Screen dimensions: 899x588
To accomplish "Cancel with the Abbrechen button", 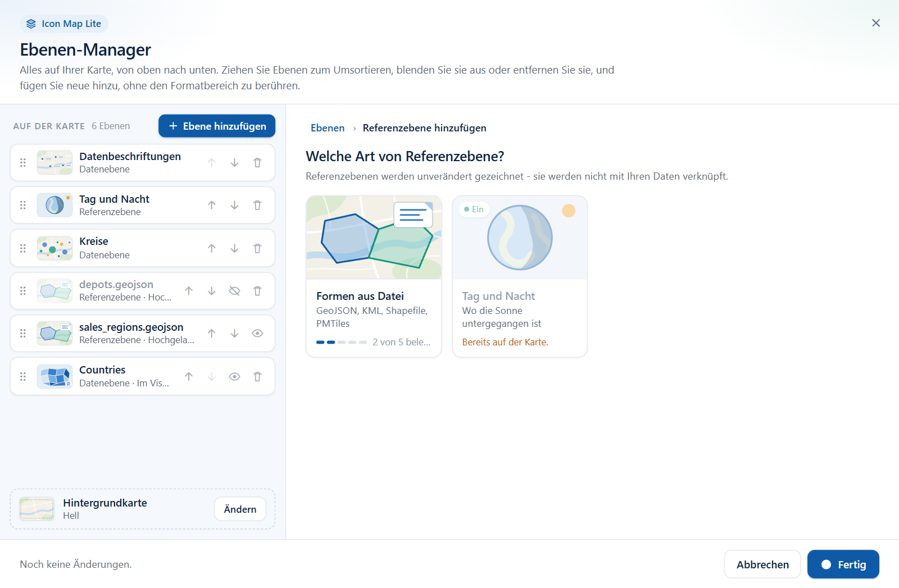I will pos(762,564).
